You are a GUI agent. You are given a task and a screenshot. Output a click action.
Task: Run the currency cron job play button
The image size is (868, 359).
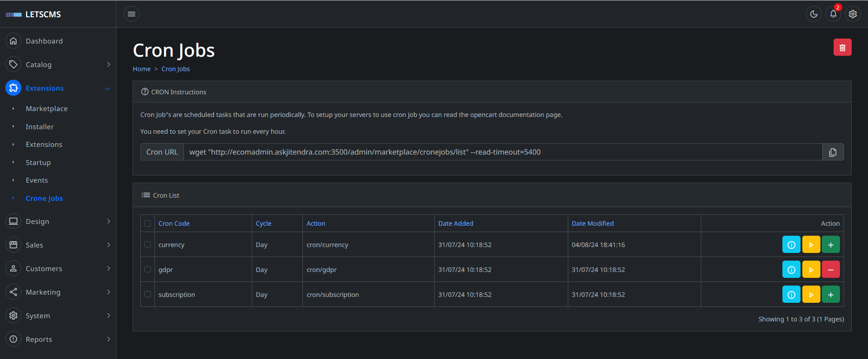coord(811,245)
